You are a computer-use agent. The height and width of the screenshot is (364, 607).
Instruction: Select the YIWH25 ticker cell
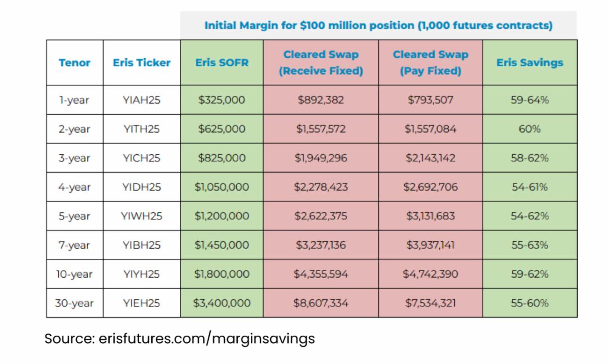142,216
